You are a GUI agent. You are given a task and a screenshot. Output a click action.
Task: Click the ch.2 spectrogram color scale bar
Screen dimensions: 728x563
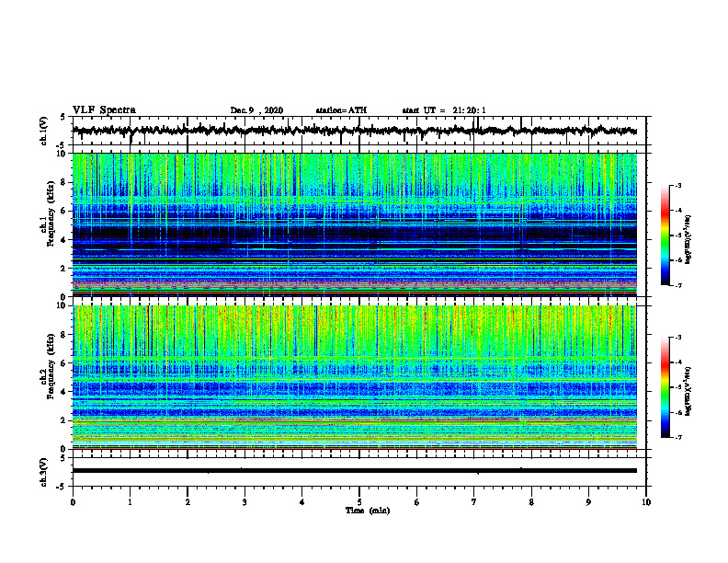[665, 387]
